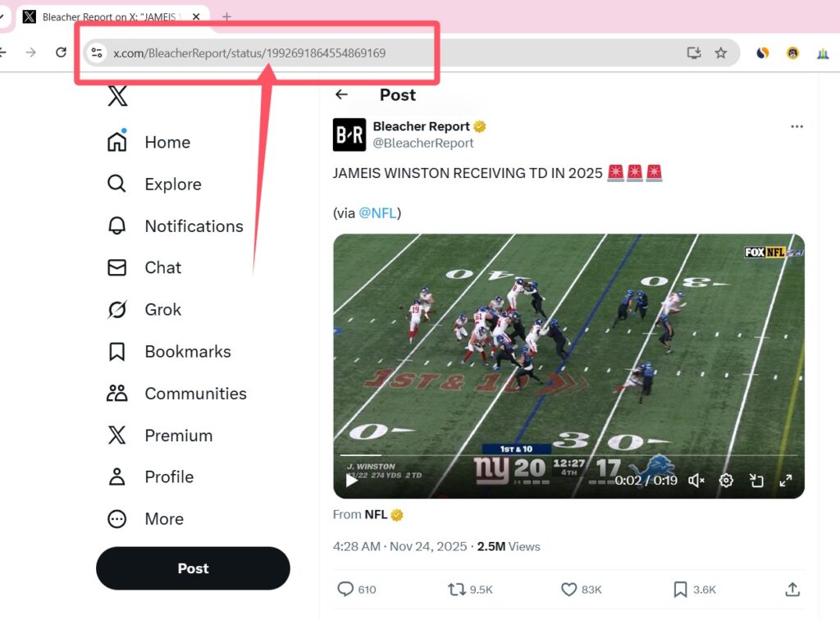840x620 pixels.
Task: Bookmark this post
Action: tap(680, 589)
